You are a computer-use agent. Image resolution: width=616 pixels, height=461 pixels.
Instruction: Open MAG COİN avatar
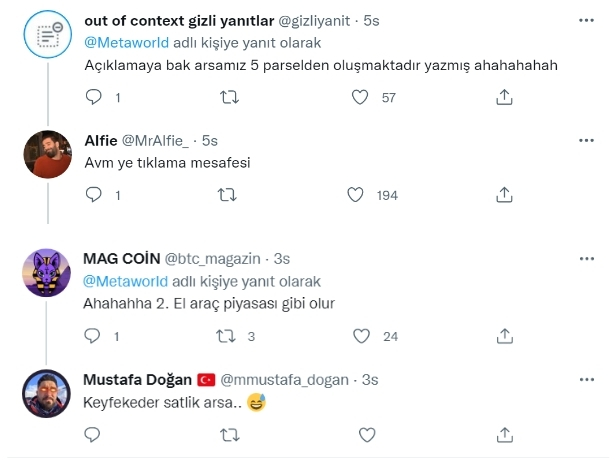pos(45,271)
